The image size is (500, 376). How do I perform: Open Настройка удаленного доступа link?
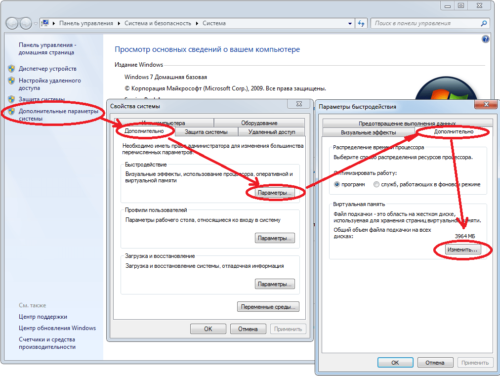tap(50, 84)
